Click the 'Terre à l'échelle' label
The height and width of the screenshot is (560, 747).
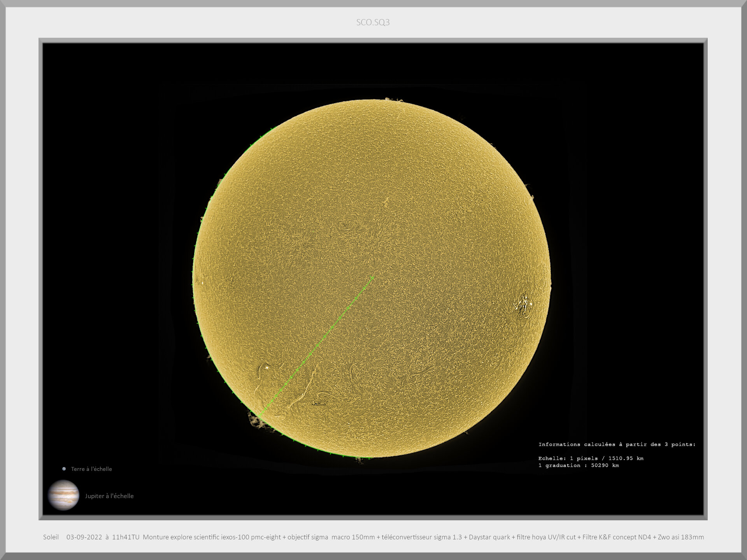coord(91,469)
